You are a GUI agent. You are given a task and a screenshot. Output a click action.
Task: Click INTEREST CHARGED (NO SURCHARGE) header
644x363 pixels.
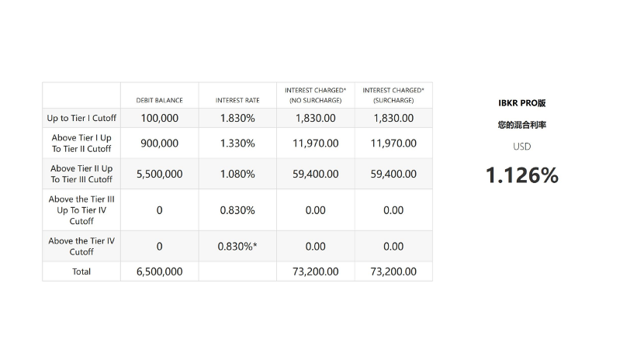coord(315,95)
